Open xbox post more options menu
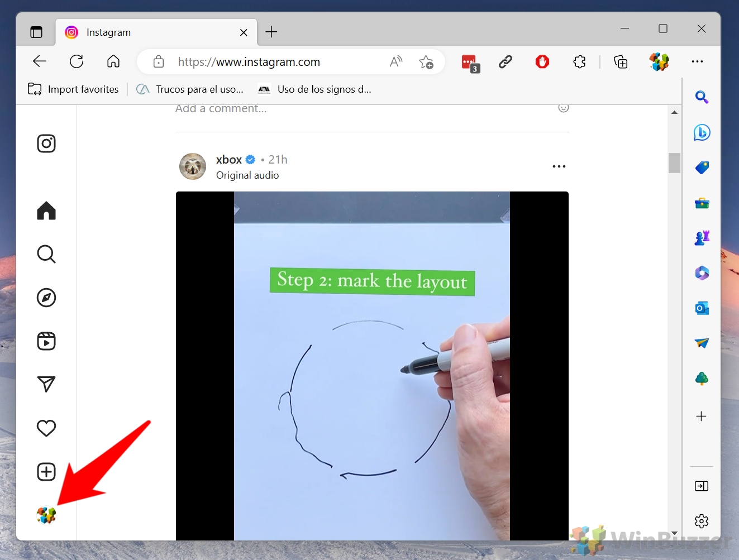739x560 pixels. click(559, 166)
